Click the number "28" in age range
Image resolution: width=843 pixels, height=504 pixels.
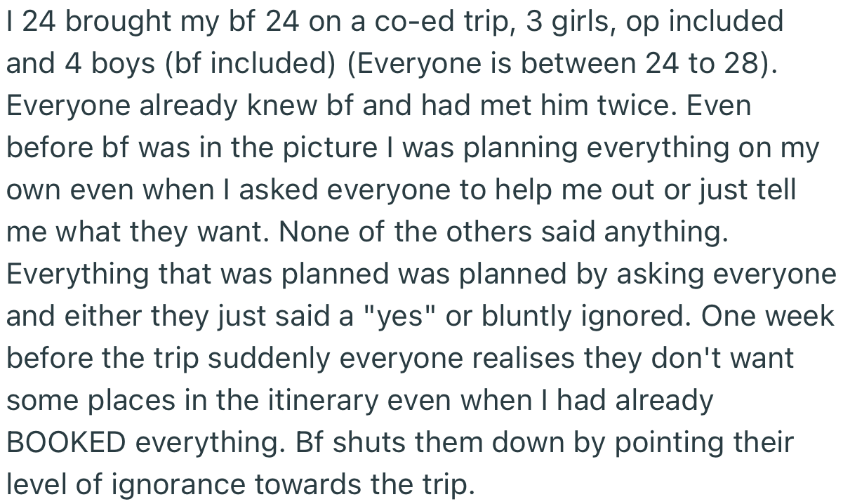tap(743, 63)
